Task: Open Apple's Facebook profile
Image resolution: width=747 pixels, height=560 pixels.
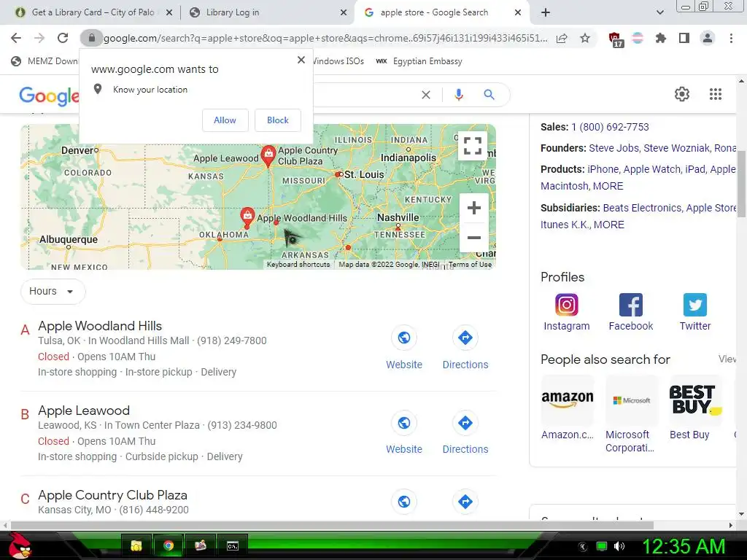Action: [x=631, y=312]
